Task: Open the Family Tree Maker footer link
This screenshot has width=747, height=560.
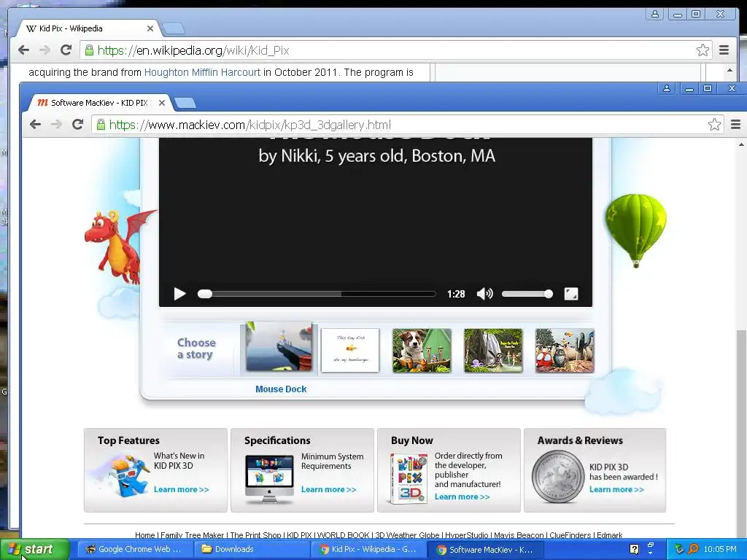Action: click(x=192, y=535)
